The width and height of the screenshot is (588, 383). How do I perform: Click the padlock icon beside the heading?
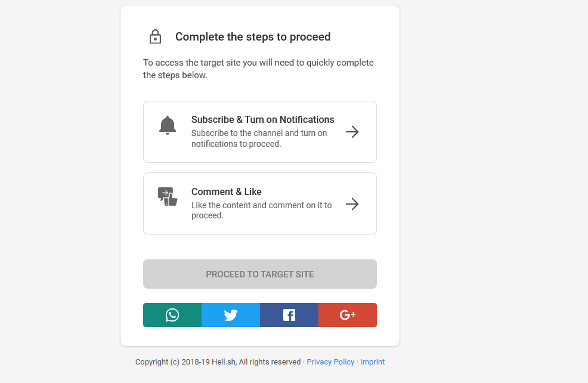(155, 37)
